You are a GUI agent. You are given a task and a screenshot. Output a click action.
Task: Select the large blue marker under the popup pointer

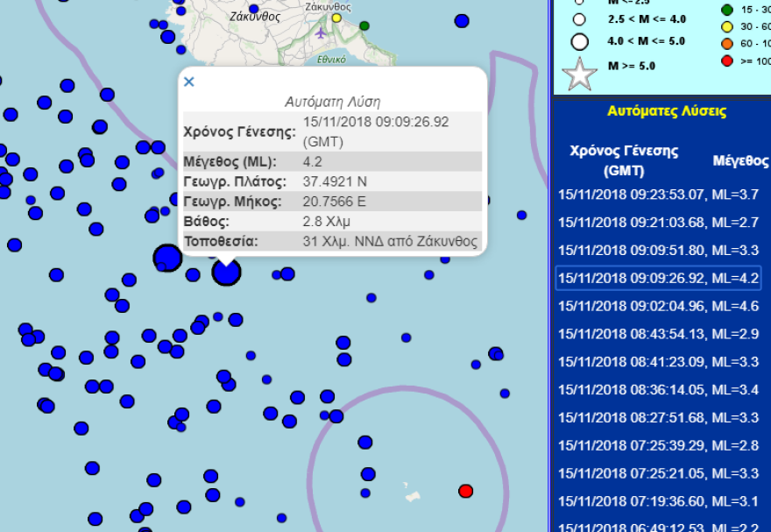pyautogui.click(x=226, y=273)
